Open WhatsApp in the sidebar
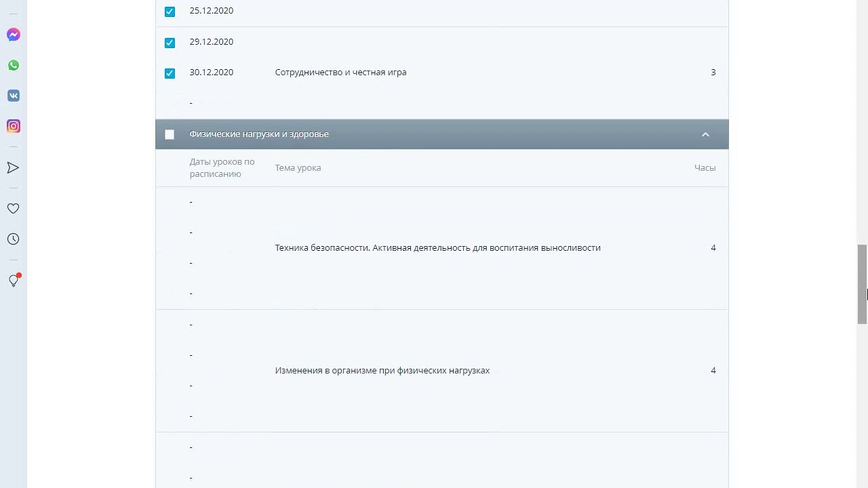This screenshot has width=868, height=488. [13, 65]
